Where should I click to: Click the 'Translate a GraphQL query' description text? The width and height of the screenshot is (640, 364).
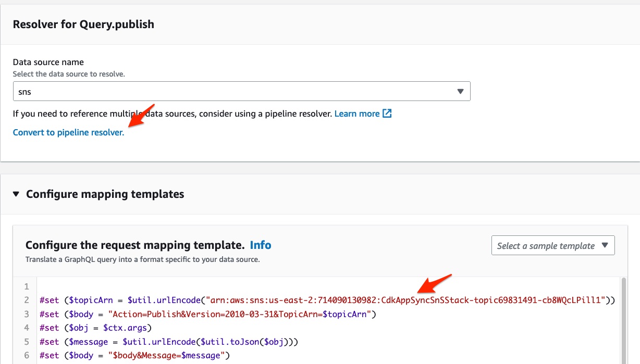click(142, 259)
